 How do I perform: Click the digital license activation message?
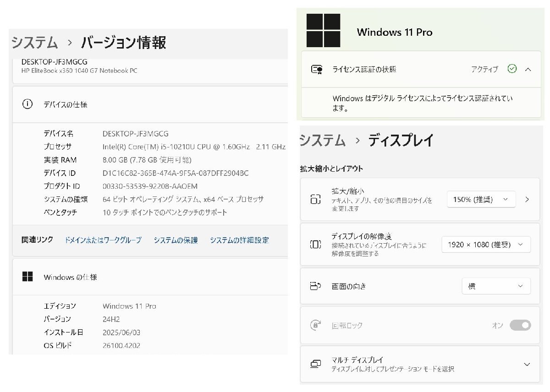coord(423,103)
